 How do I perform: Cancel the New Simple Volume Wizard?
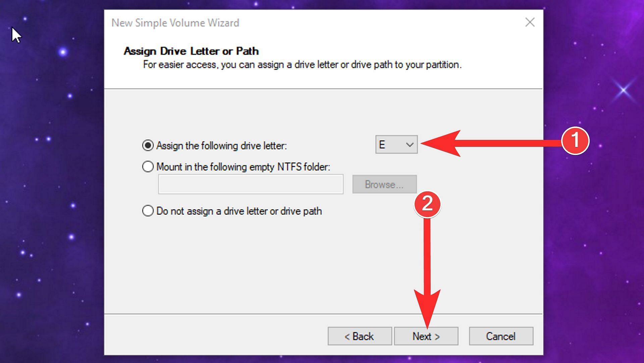pos(501,336)
